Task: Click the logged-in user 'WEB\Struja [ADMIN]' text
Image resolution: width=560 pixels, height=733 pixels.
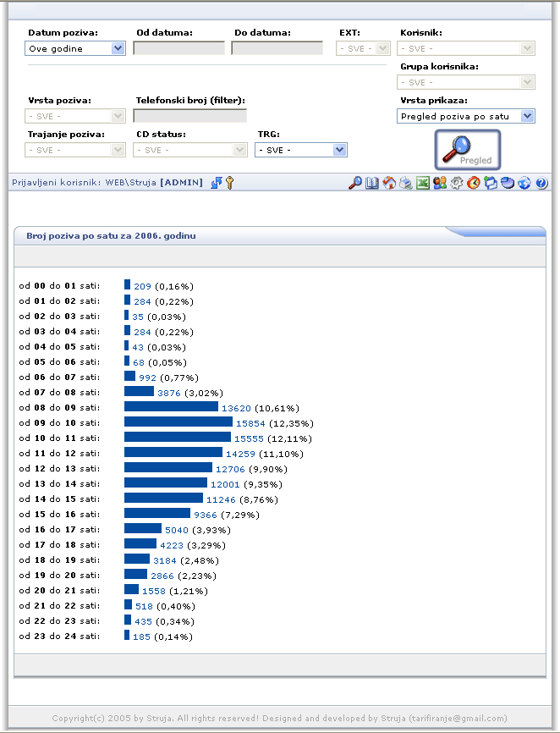Action: (154, 182)
